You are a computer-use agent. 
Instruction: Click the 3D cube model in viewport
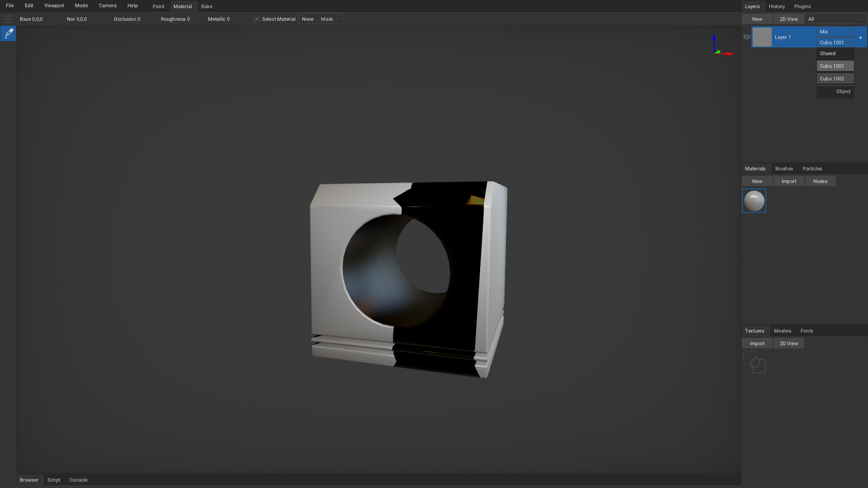click(408, 279)
